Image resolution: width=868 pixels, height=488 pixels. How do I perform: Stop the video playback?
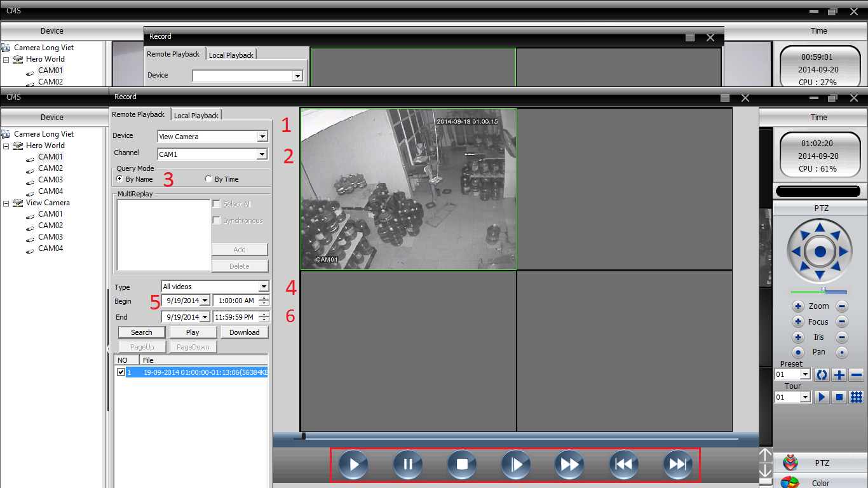point(462,464)
